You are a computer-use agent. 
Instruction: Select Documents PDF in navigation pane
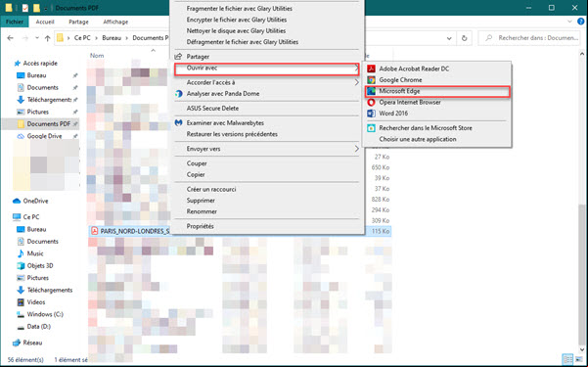pos(41,124)
